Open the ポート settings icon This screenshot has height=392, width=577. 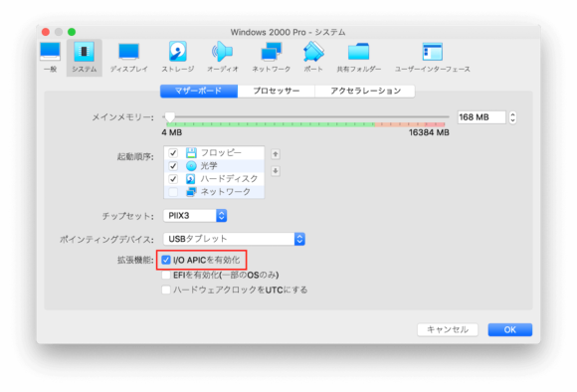(x=313, y=58)
